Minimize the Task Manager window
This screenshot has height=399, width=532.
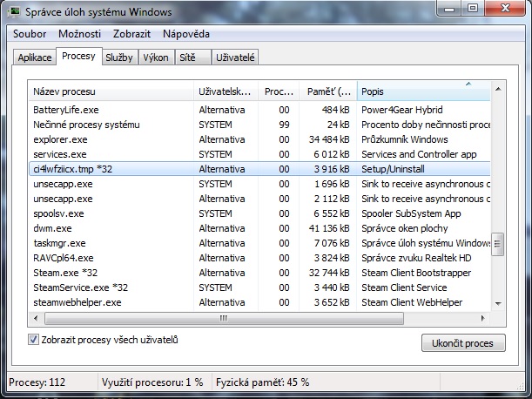[449, 8]
